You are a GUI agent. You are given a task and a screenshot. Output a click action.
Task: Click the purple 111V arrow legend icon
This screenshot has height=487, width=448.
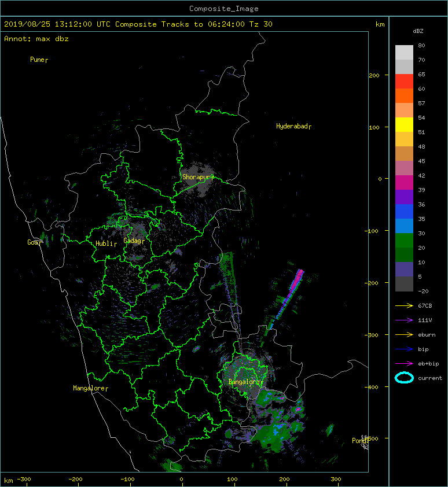tap(404, 320)
